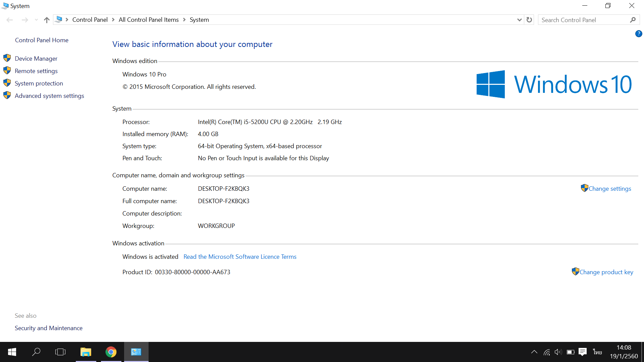Viewport: 644px width, 362px height.
Task: Click the Change product key link
Action: (x=606, y=272)
